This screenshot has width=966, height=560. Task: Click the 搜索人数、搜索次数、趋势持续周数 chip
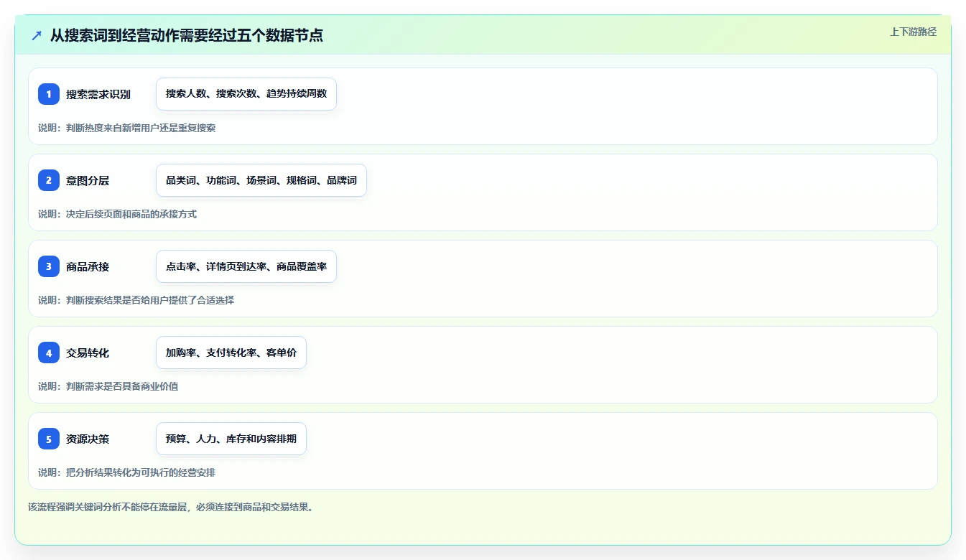[246, 94]
